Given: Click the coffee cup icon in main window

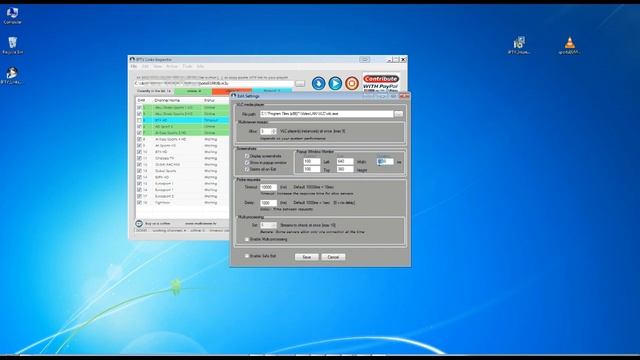Looking at the screenshot, I should [139, 223].
